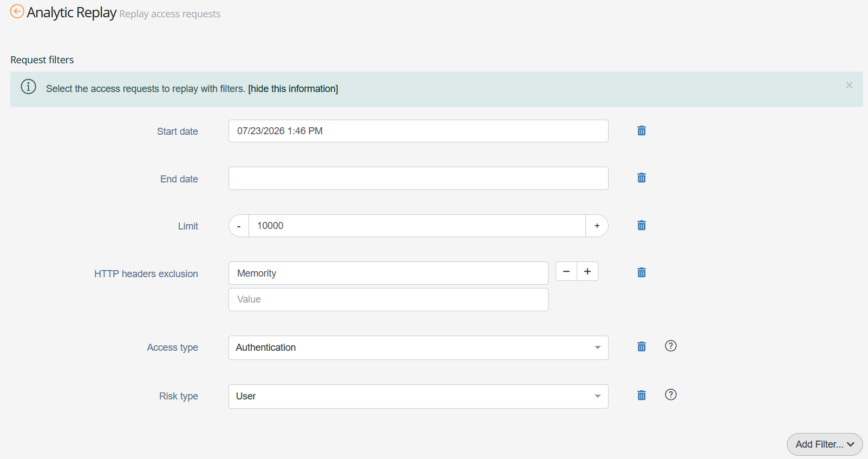This screenshot has width=868, height=459.
Task: Click the Start date label
Action: pyautogui.click(x=178, y=132)
